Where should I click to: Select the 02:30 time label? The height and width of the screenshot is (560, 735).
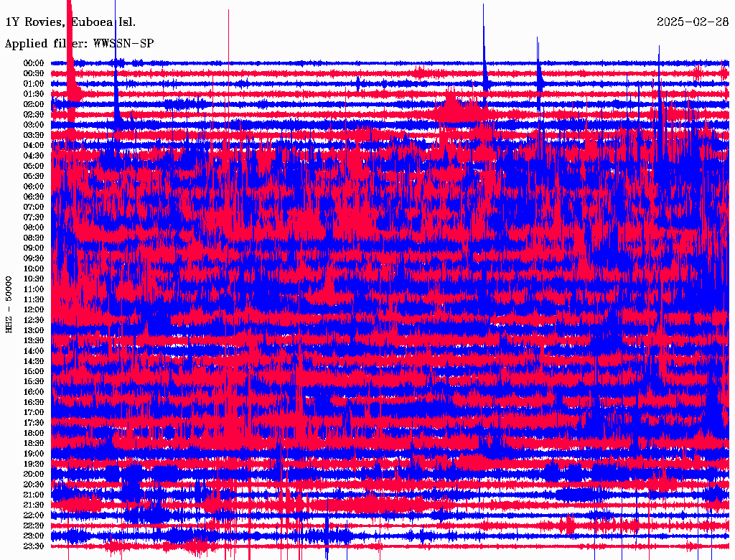coord(34,115)
